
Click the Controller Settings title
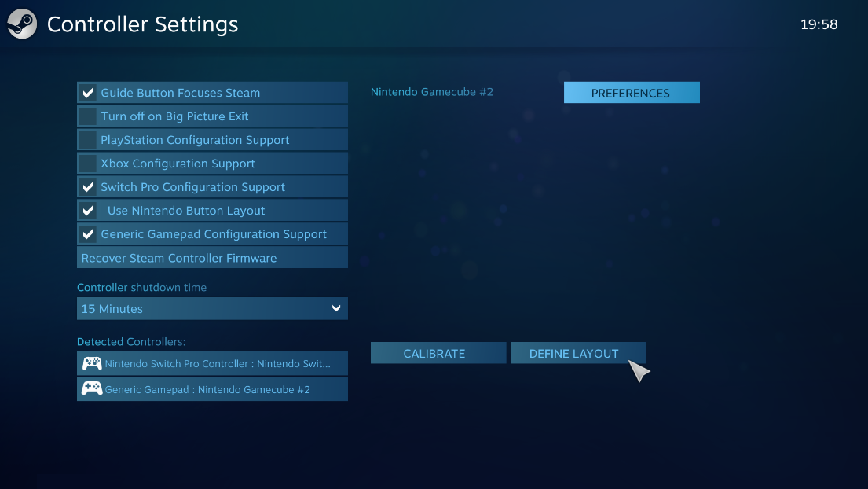(142, 24)
